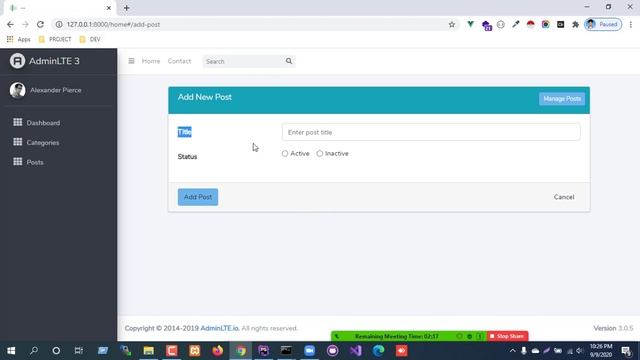Click the browser forward arrow
Screen dimensions: 640x360
click(25, 24)
